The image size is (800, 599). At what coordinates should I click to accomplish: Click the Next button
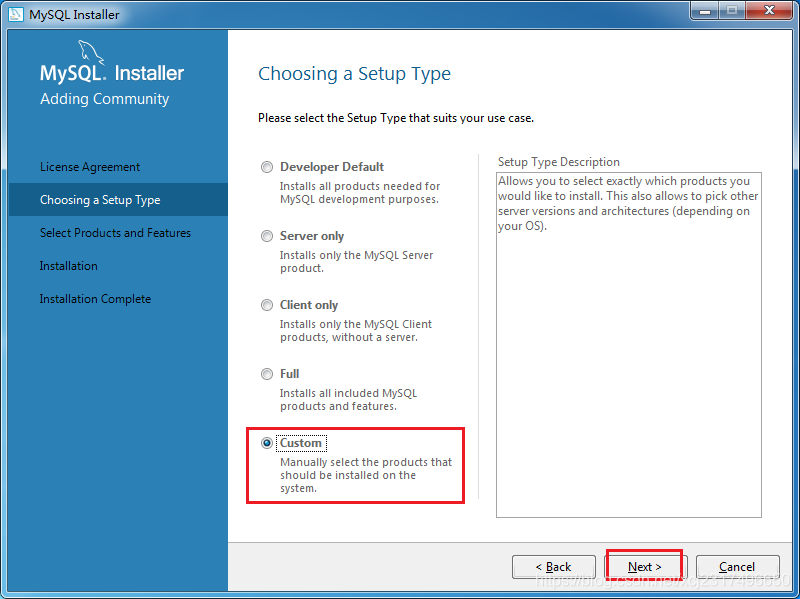tap(645, 567)
